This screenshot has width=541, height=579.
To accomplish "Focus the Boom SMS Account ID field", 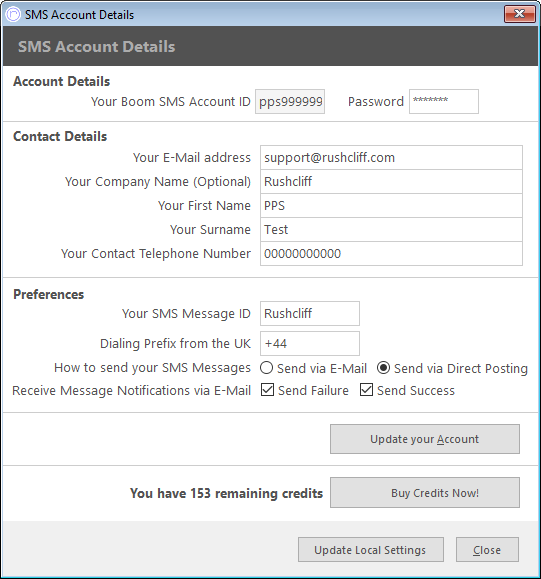I will pyautogui.click(x=290, y=102).
